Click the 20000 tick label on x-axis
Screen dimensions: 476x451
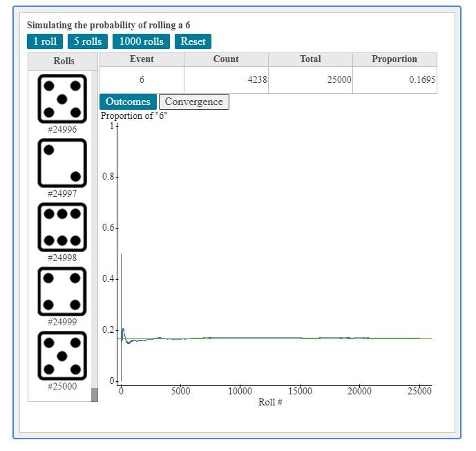(359, 391)
